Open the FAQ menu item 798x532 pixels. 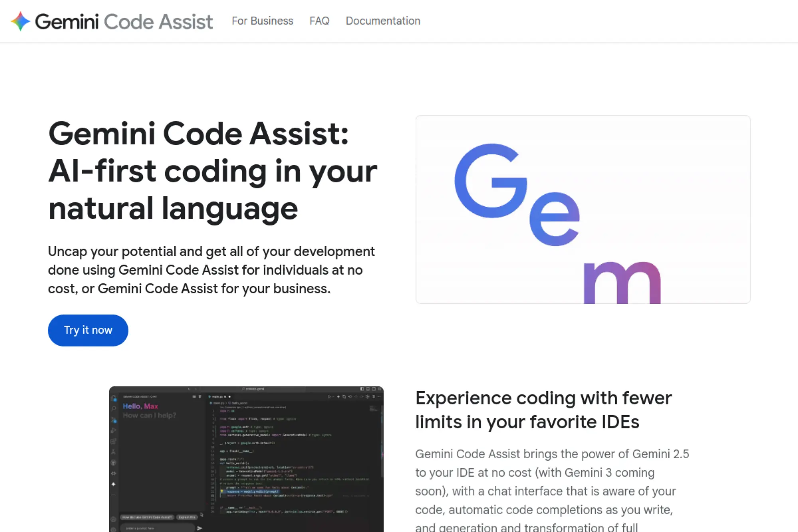pyautogui.click(x=319, y=21)
